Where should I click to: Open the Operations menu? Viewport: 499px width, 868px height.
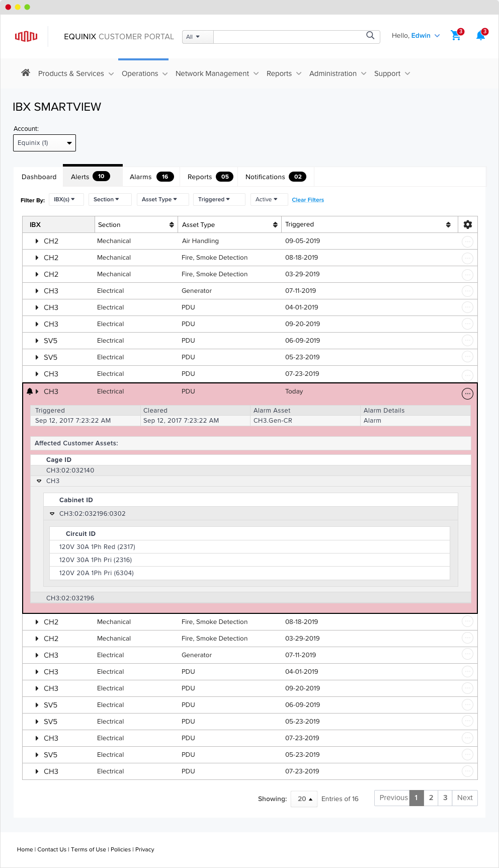pos(144,73)
